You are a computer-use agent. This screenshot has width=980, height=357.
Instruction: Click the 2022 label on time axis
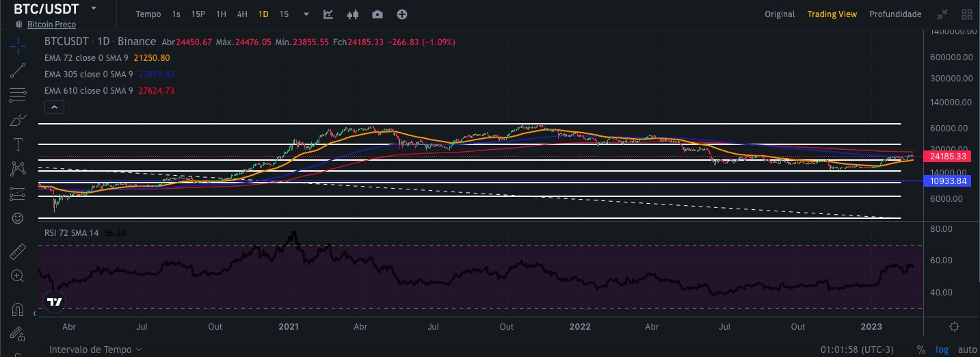[581, 327]
